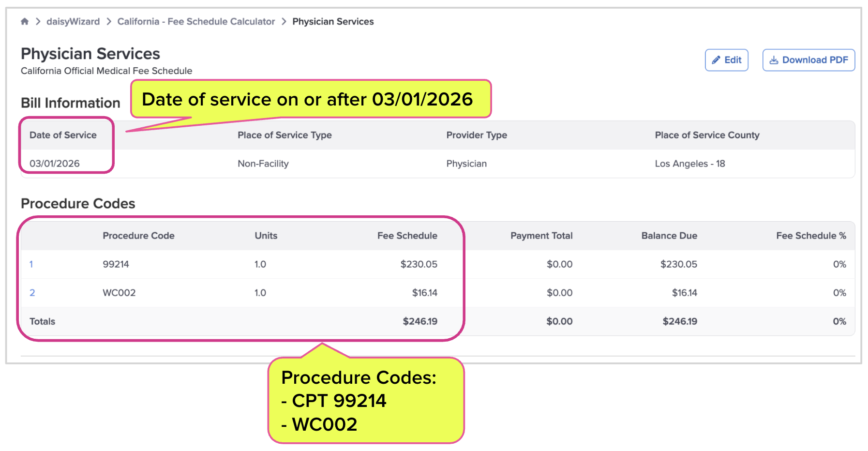Select the Physician Services breadcrumb item
Image resolution: width=868 pixels, height=451 pixels.
click(x=333, y=21)
